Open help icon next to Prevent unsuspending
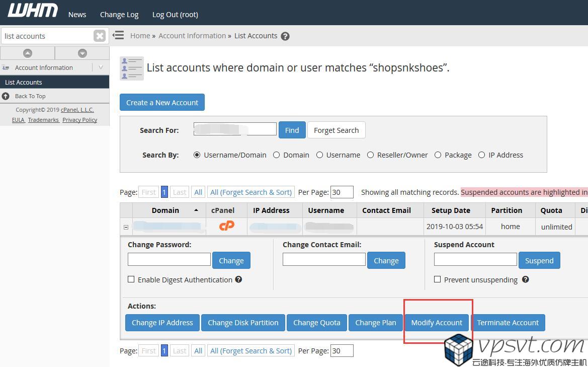 click(525, 279)
